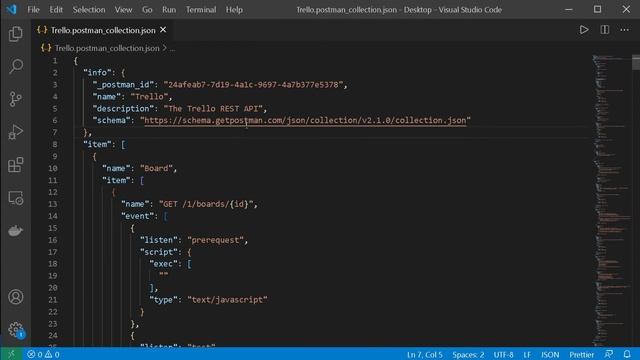Open the Explorer view in activity bar
The width and height of the screenshot is (640, 360).
[x=16, y=33]
